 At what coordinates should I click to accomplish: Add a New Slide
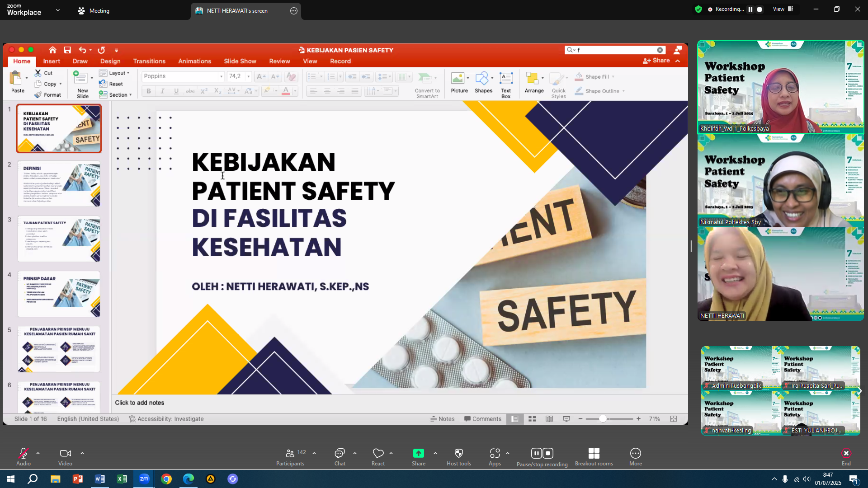(82, 85)
